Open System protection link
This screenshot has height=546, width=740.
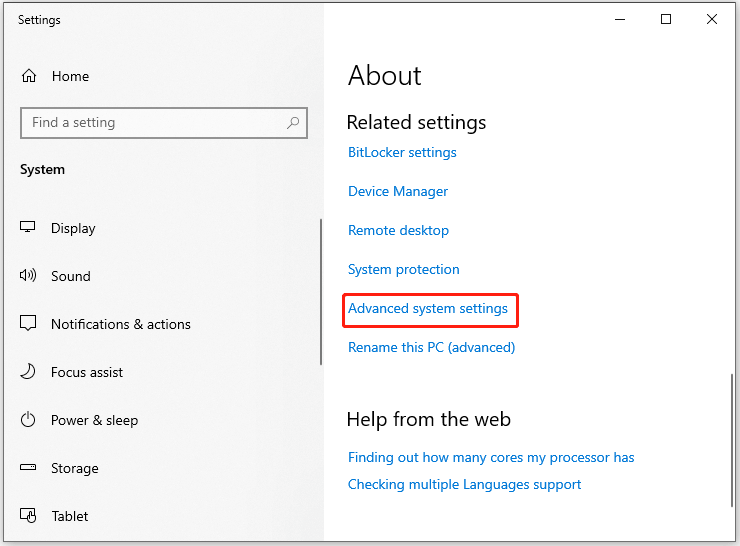click(x=404, y=269)
